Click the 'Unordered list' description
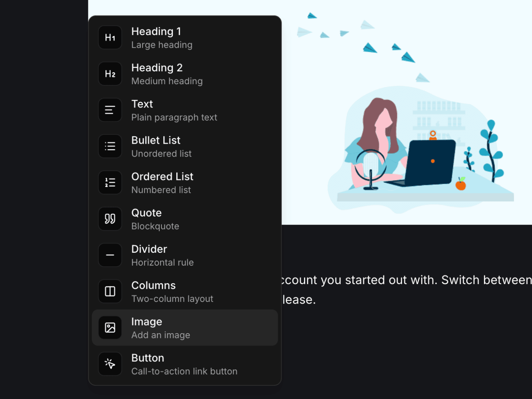532x399 pixels. (161, 154)
